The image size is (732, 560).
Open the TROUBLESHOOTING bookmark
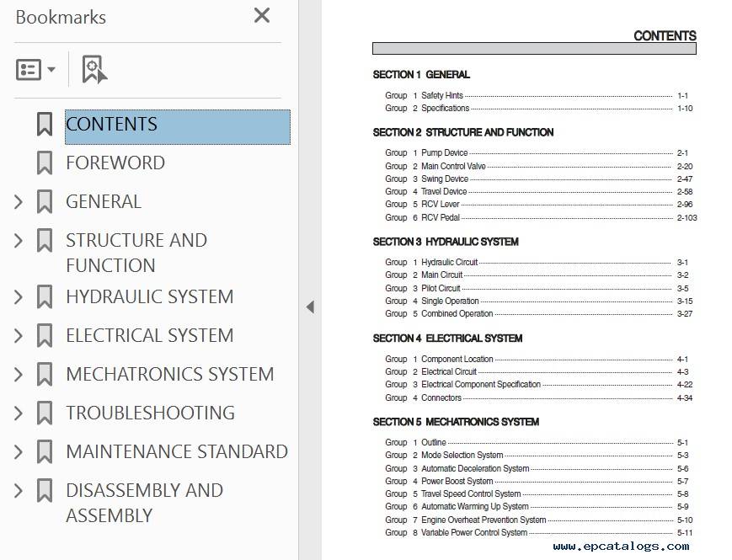tap(150, 413)
